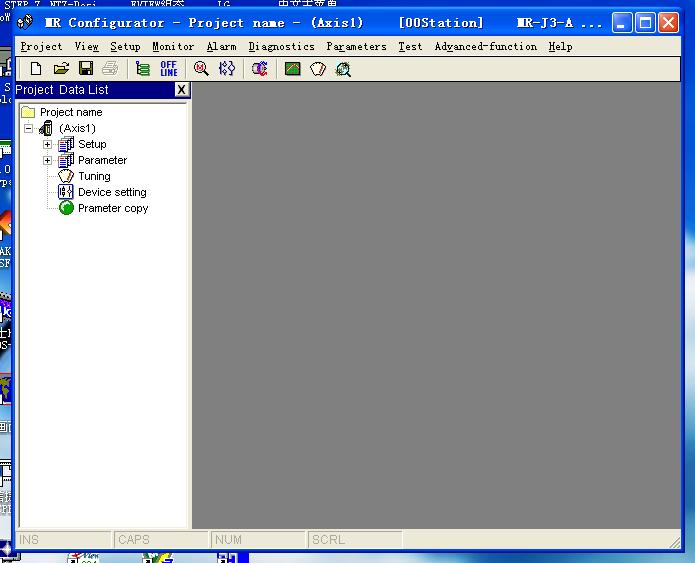Click the tuning toolbar icon
The image size is (695, 563).
tap(318, 69)
